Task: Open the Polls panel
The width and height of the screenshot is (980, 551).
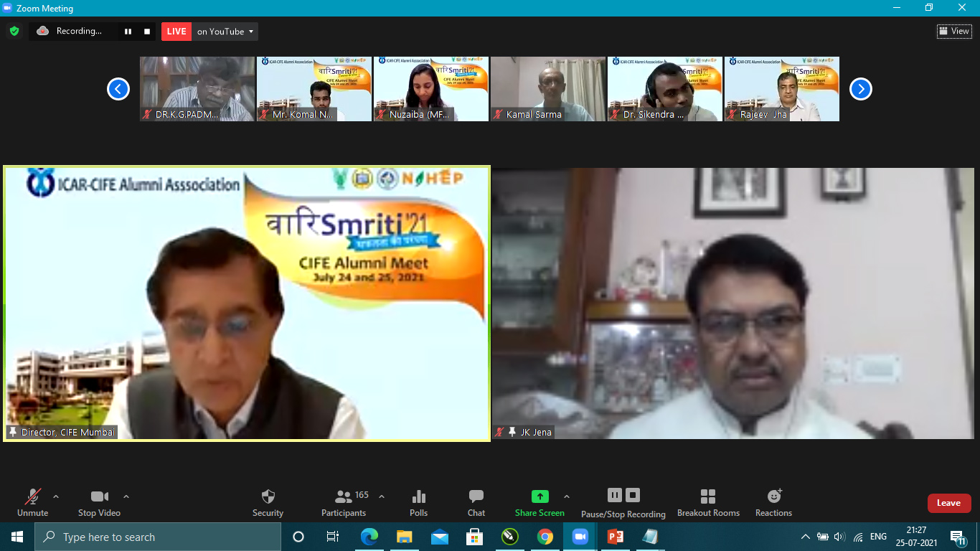Action: coord(418,502)
